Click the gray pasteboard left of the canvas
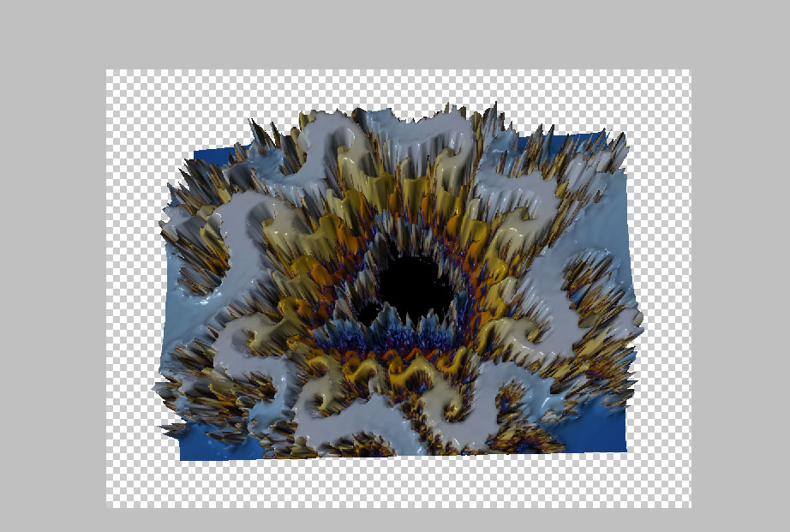This screenshot has width=790, height=532. pos(51,283)
